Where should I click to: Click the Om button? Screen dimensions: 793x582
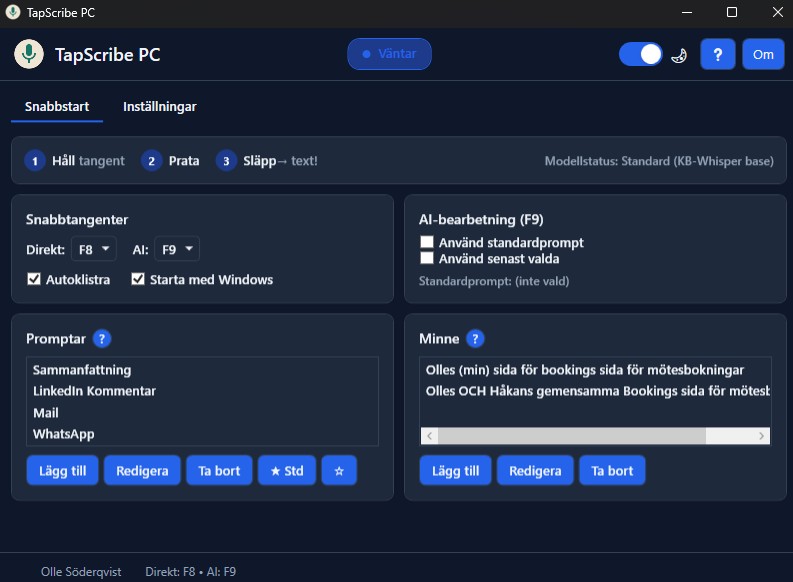(x=763, y=55)
